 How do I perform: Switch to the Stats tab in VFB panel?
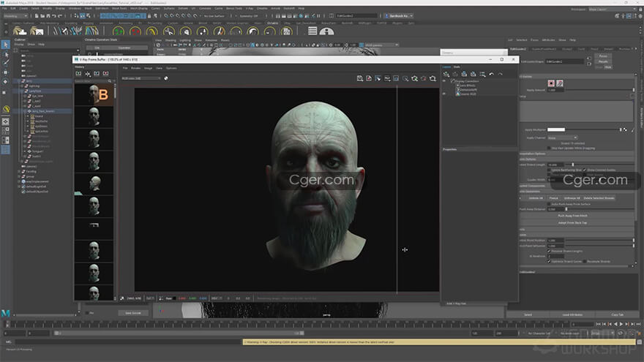pyautogui.click(x=457, y=67)
